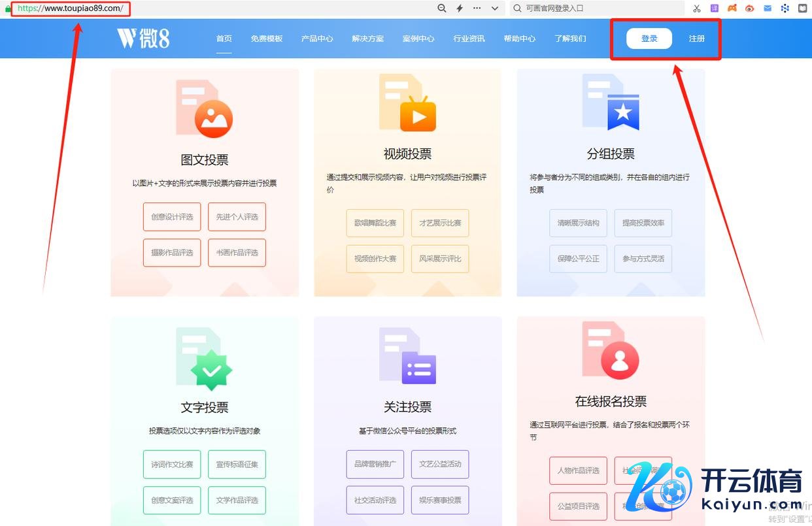Select the 创意设计评选 tag button
The height and width of the screenshot is (526, 812).
[172, 217]
